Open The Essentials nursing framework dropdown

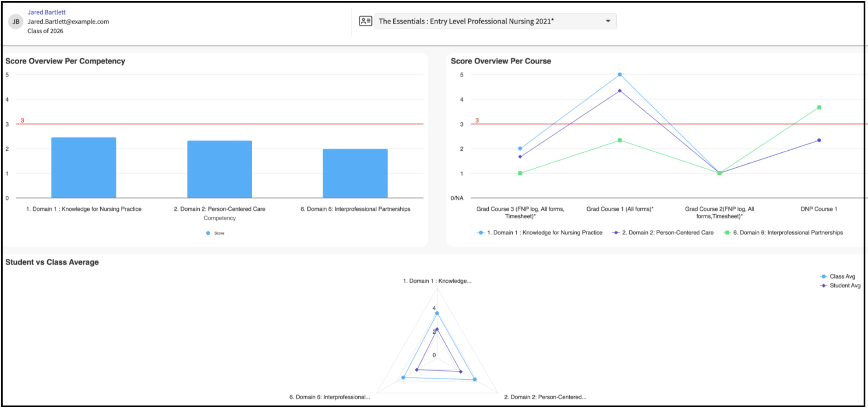[x=495, y=21]
